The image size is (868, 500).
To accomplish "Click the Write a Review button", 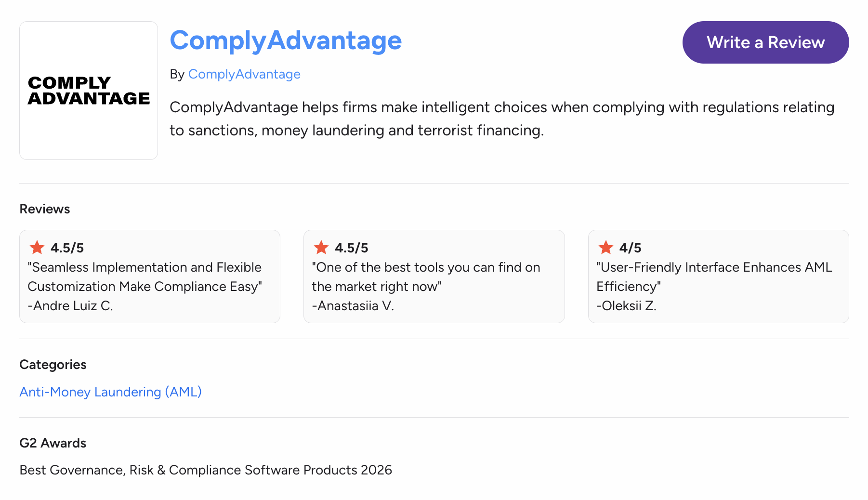I will [x=765, y=42].
